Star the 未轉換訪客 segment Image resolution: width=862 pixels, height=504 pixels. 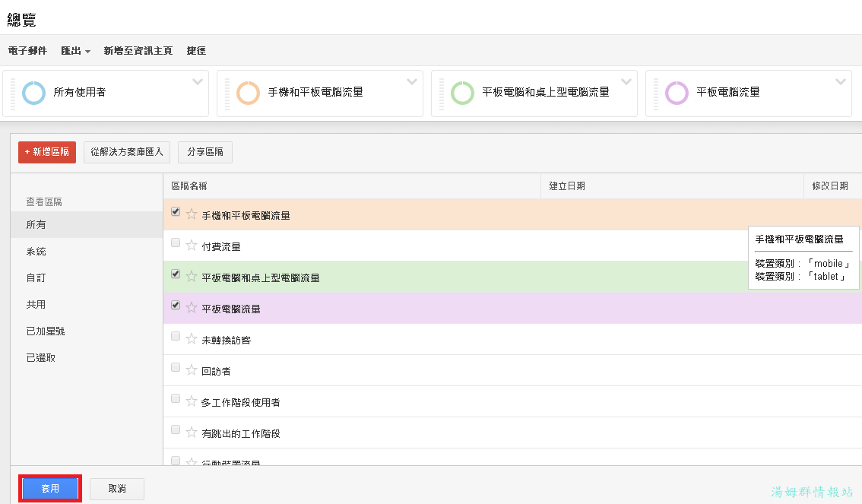[x=192, y=339]
